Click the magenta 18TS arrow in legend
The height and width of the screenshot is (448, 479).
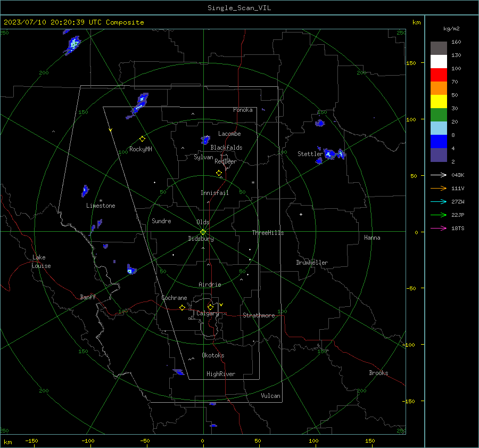(x=439, y=228)
